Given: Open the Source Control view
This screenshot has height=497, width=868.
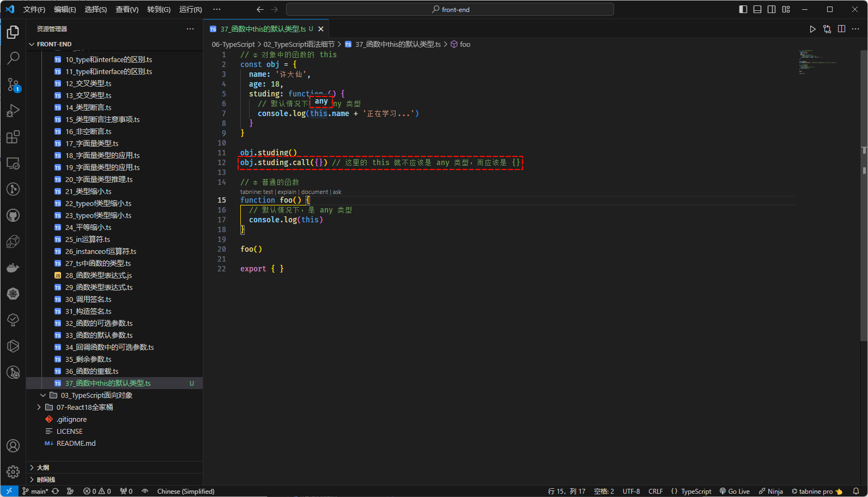Looking at the screenshot, I should [x=13, y=84].
